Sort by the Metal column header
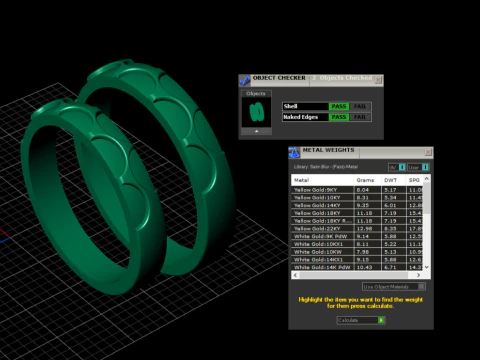The width and height of the screenshot is (480, 360). pos(322,180)
